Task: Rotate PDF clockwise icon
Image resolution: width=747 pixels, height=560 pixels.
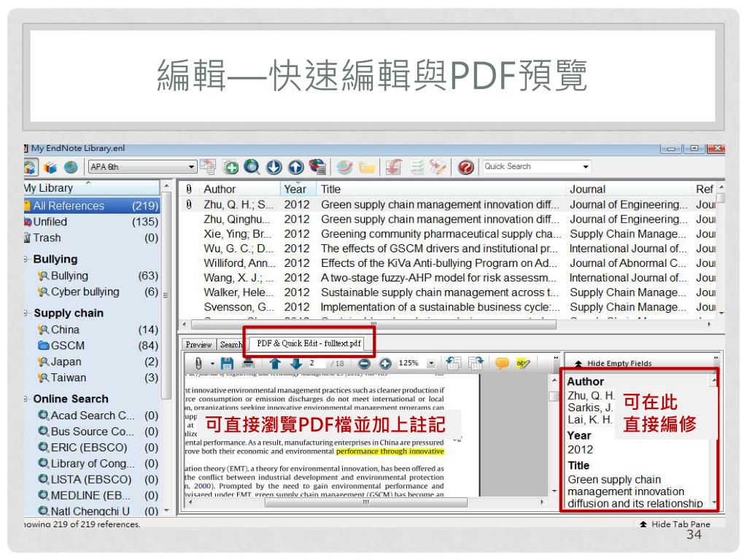Action: click(476, 363)
